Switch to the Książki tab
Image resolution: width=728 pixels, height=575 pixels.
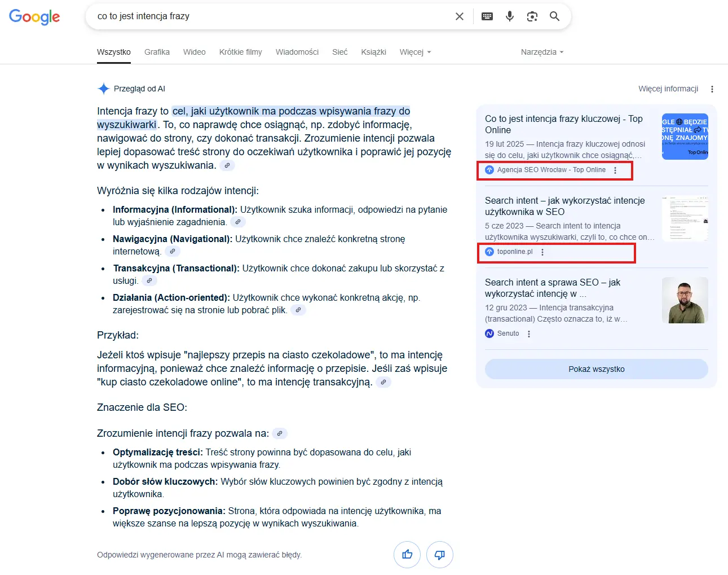[x=374, y=52]
